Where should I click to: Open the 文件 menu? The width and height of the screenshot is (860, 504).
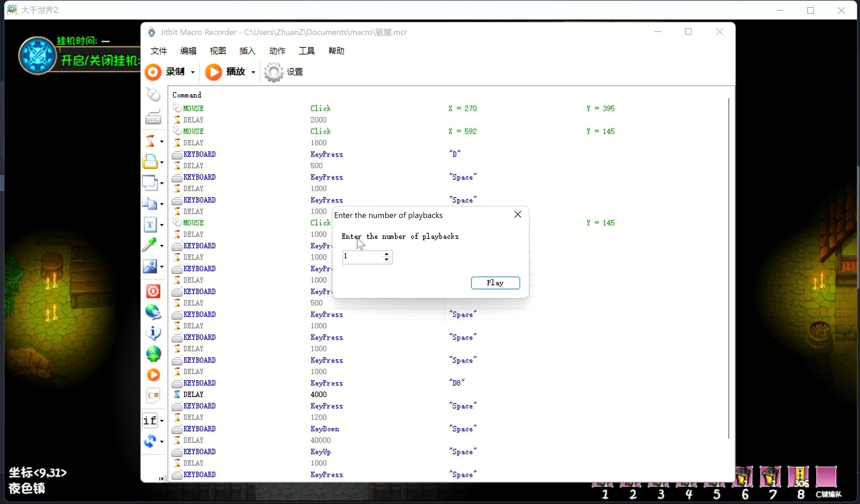coord(158,51)
